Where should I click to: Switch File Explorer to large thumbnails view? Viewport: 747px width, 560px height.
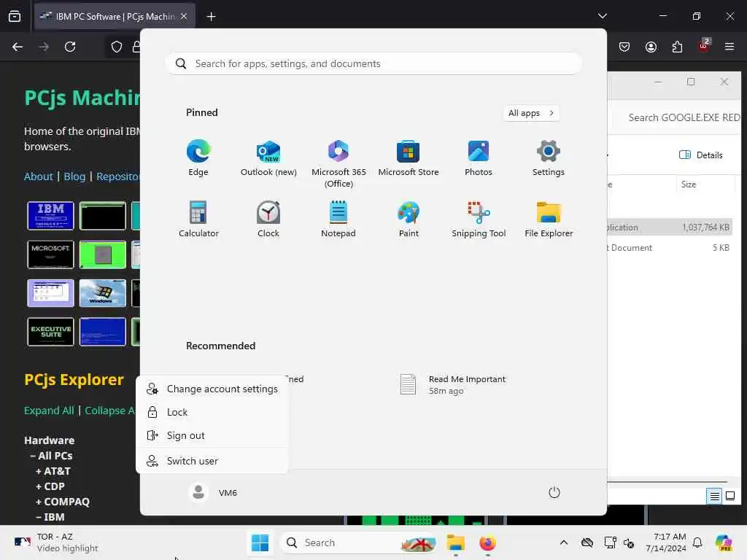tap(729, 496)
